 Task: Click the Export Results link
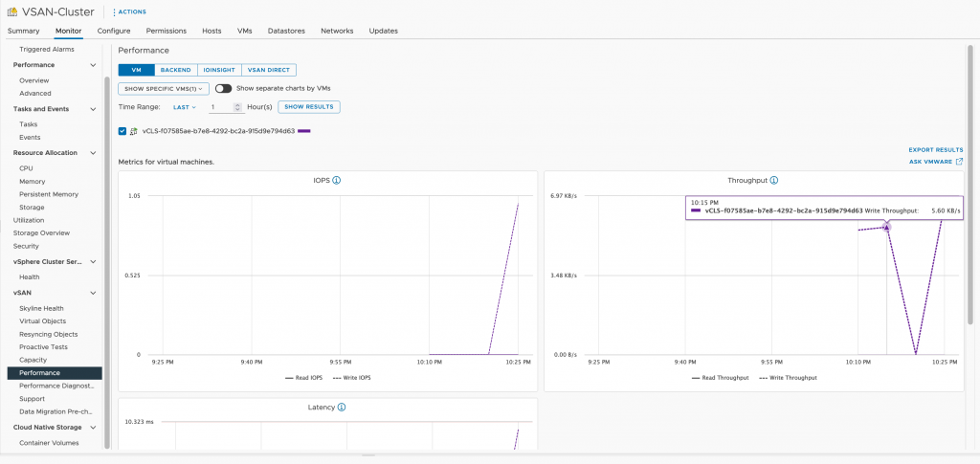coord(936,150)
